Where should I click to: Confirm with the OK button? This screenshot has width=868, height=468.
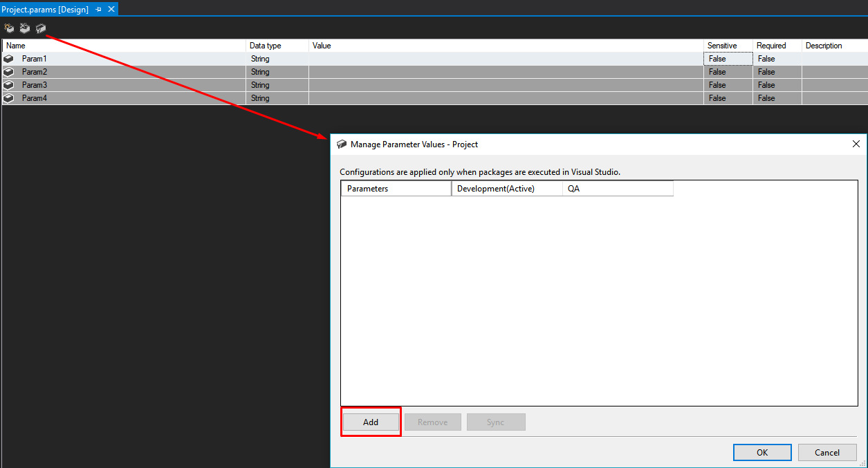click(x=762, y=453)
